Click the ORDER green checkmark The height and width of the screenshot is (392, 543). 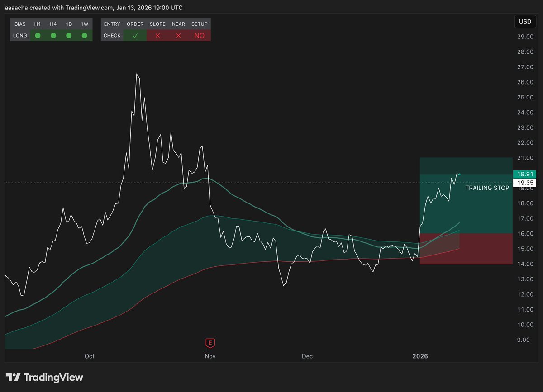[x=135, y=35]
